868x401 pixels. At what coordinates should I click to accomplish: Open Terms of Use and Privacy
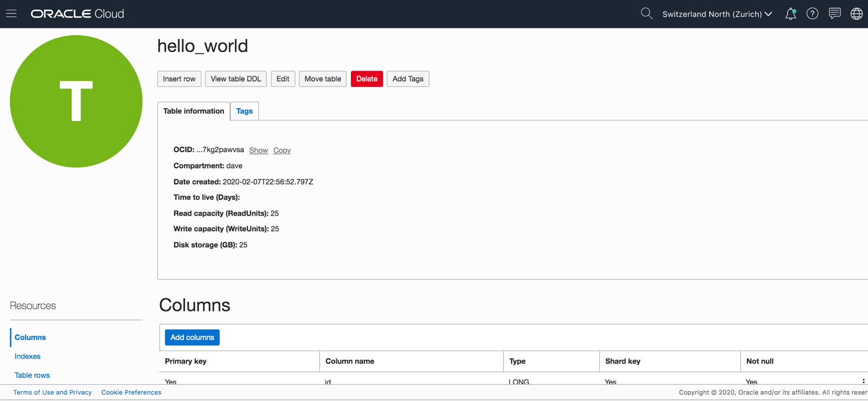tap(53, 392)
